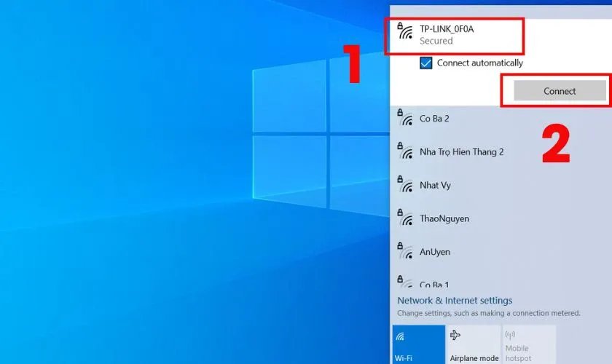This screenshot has width=612, height=364.
Task: Enable the Airplane mode tile
Action: 474,344
